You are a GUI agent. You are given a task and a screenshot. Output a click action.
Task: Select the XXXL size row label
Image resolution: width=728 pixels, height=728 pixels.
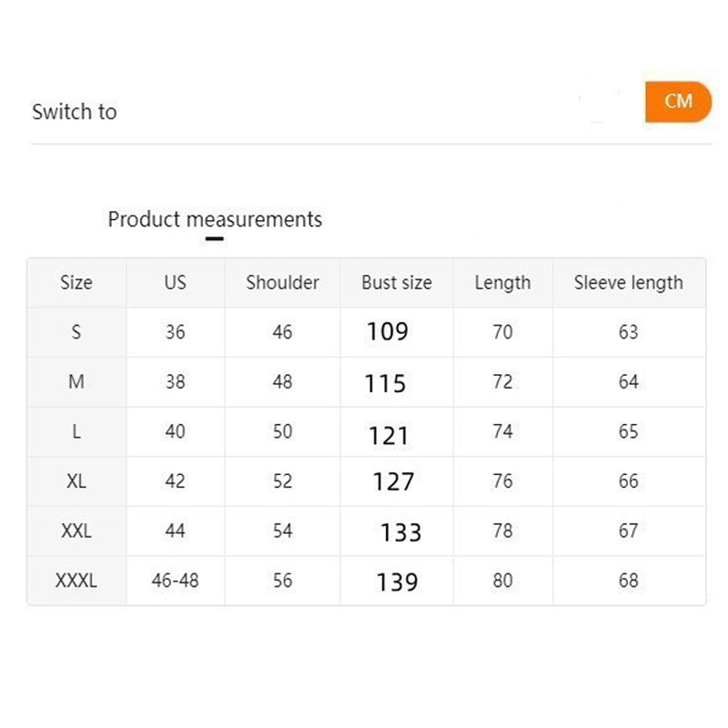76,581
